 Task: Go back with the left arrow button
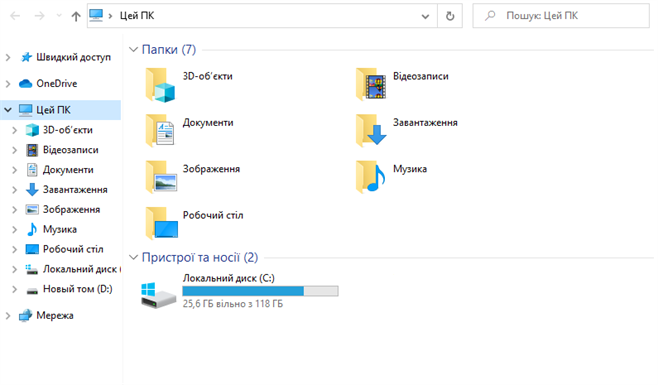click(15, 16)
